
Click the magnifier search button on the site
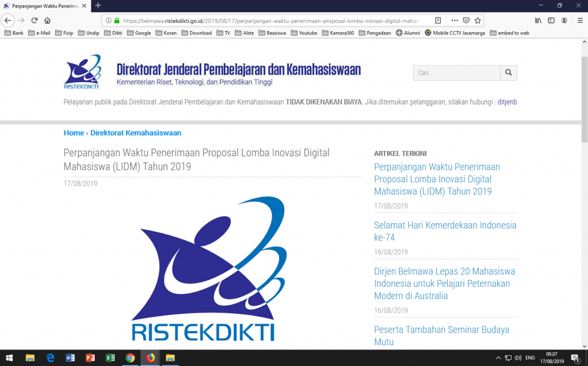[x=509, y=73]
